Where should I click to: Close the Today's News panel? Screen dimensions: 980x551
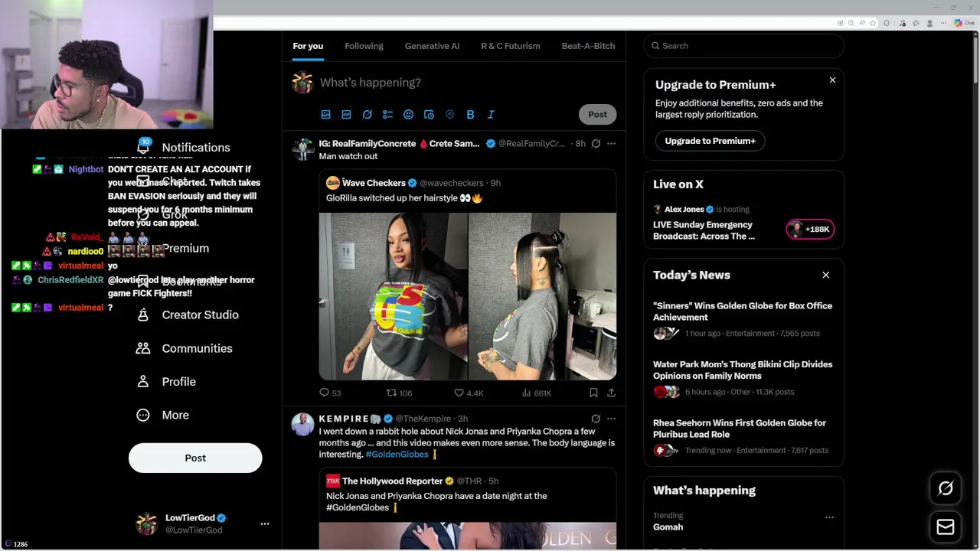click(825, 275)
